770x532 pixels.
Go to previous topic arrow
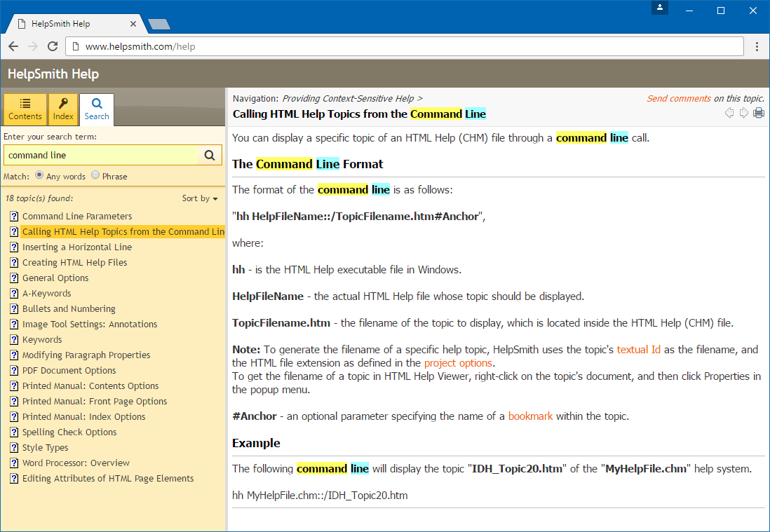pos(729,113)
